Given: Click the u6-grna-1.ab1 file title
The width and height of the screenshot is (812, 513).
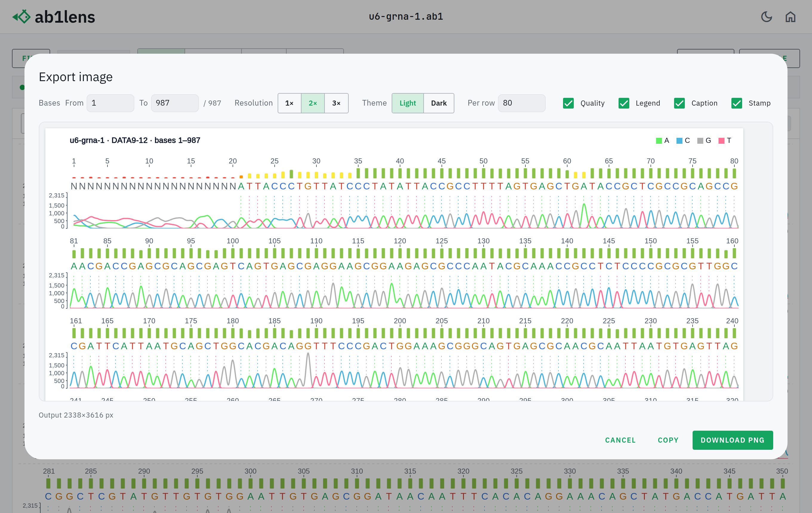Looking at the screenshot, I should (x=406, y=16).
